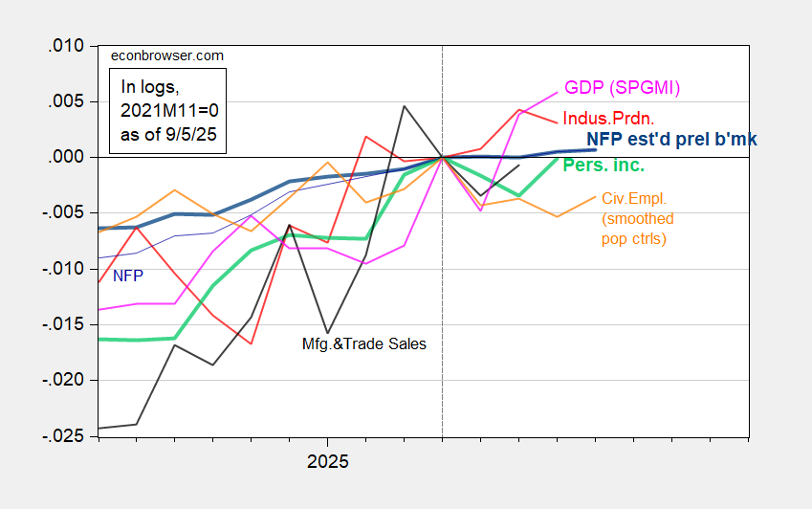Select the .005 y-axis tick label
This screenshot has width=812, height=509.
click(x=67, y=101)
